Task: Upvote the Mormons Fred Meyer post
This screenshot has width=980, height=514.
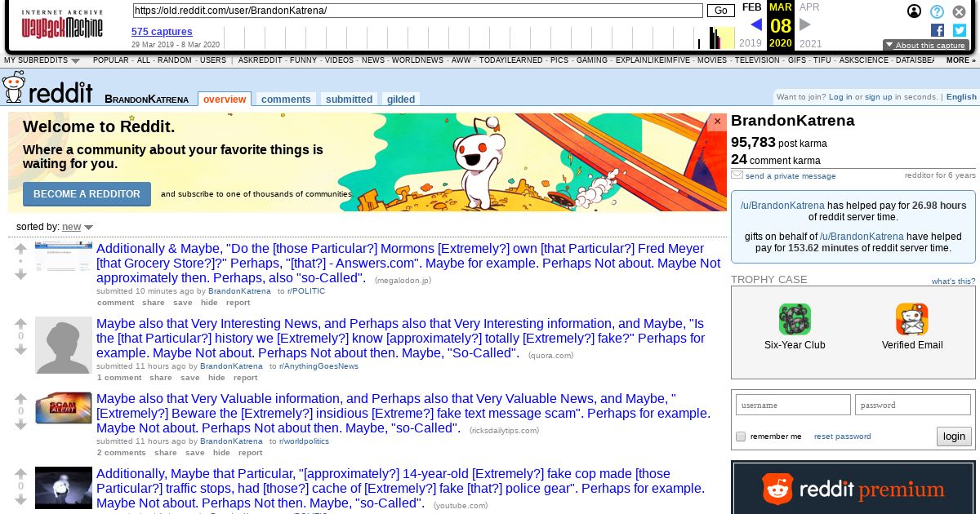Action: tap(21, 248)
